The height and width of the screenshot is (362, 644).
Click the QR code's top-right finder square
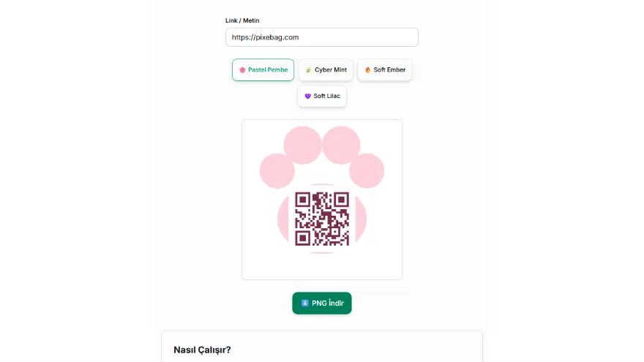341,200
